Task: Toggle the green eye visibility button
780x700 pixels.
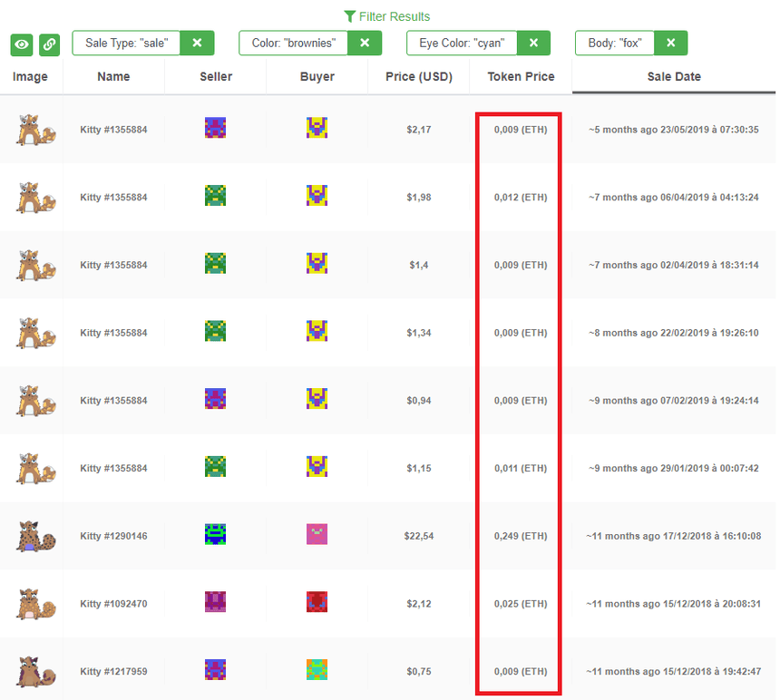Action: [x=22, y=44]
